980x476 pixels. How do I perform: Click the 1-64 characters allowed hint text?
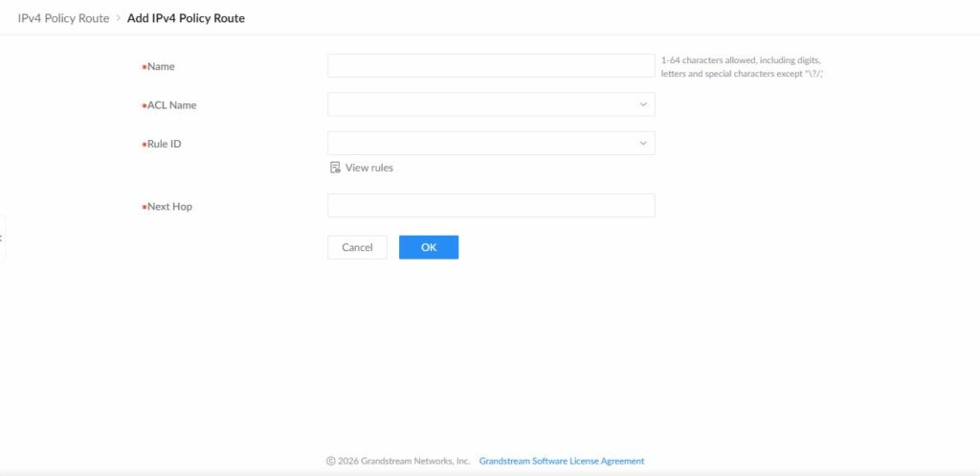coord(742,67)
